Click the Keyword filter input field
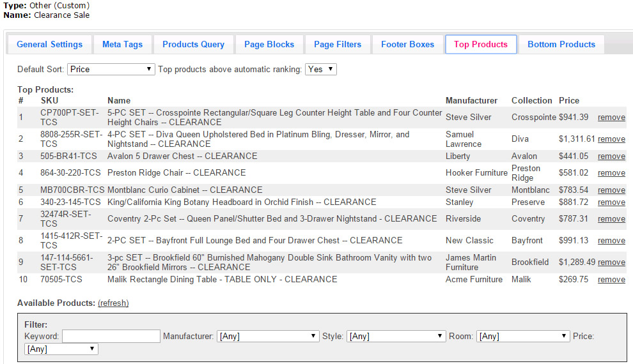Screen dimensions: 633x364 tap(111, 336)
